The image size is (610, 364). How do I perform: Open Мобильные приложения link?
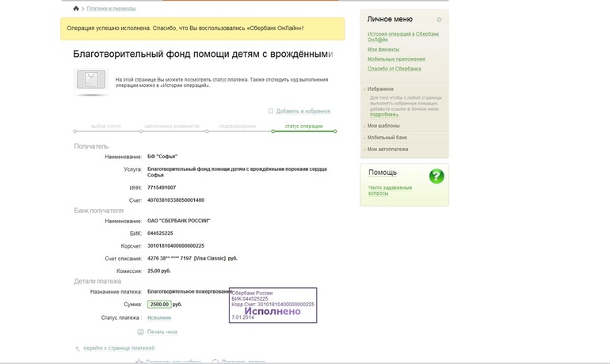point(396,59)
